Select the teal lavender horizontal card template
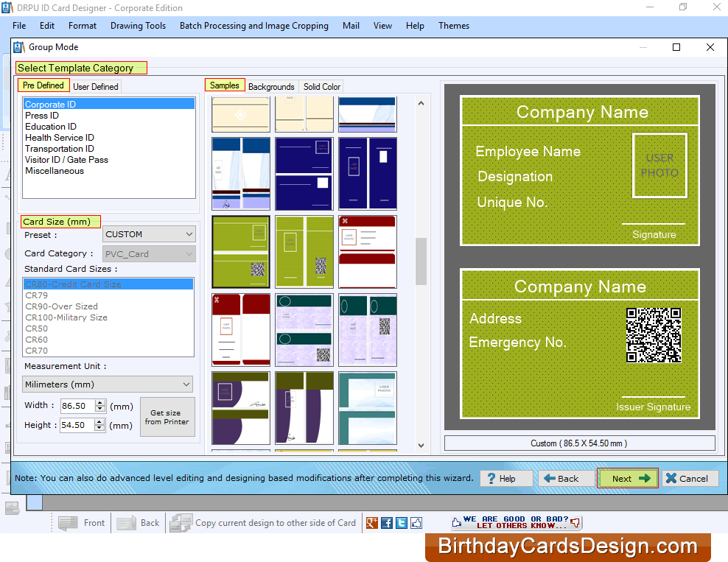 tap(304, 329)
